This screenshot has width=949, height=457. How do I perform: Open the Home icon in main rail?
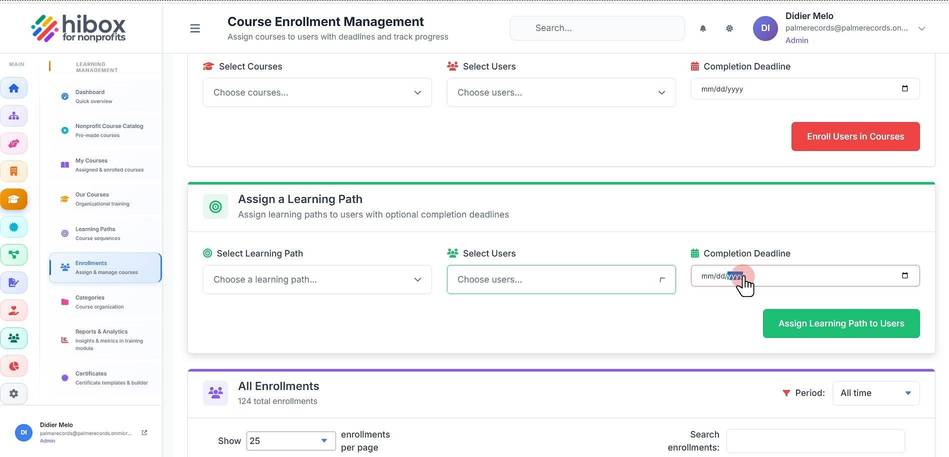(13, 88)
